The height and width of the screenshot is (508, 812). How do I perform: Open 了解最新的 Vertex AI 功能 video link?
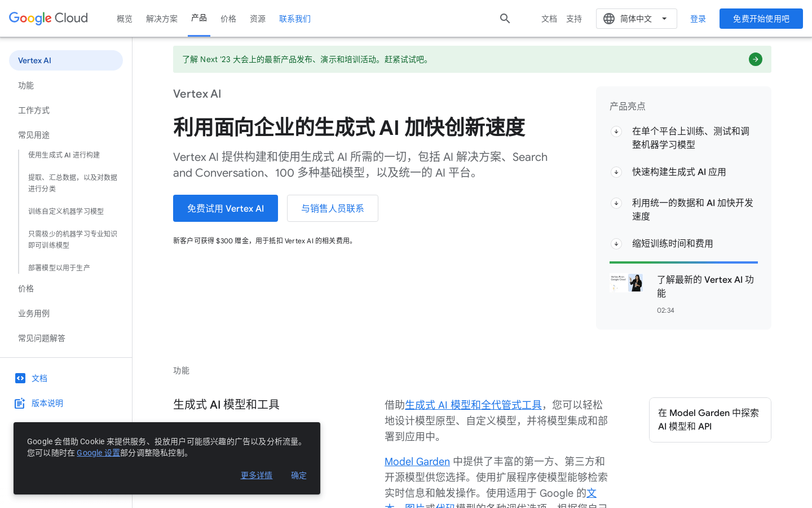[706, 286]
